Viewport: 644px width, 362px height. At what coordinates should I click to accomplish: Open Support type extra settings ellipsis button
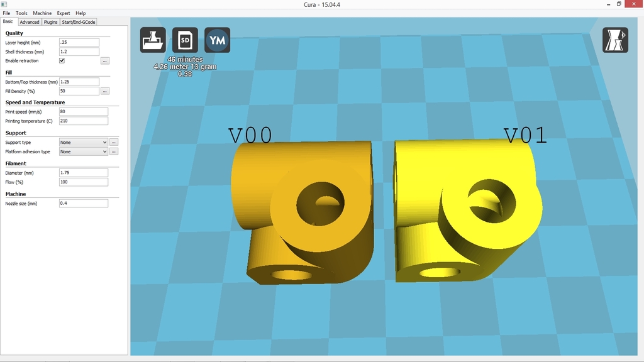114,143
